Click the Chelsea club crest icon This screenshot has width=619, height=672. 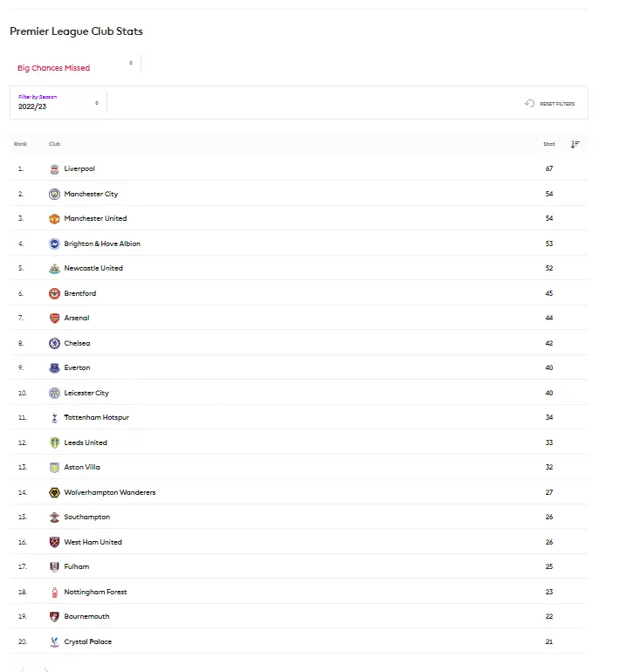click(54, 343)
